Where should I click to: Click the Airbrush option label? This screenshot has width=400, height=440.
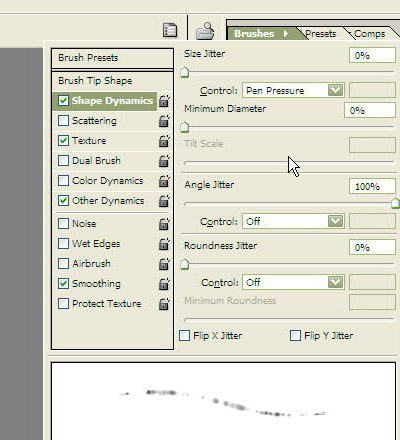(x=91, y=264)
